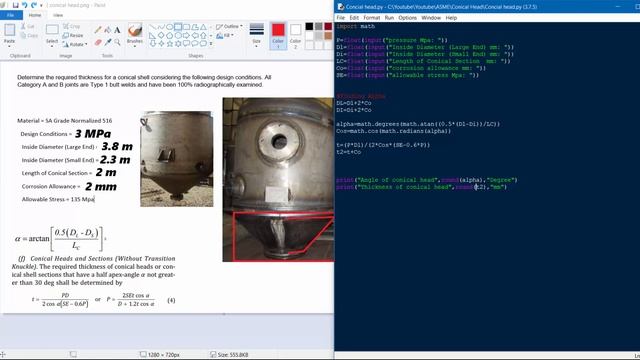Open the Run menu in the IDLE editor
The image size is (640, 360).
(x=389, y=18)
